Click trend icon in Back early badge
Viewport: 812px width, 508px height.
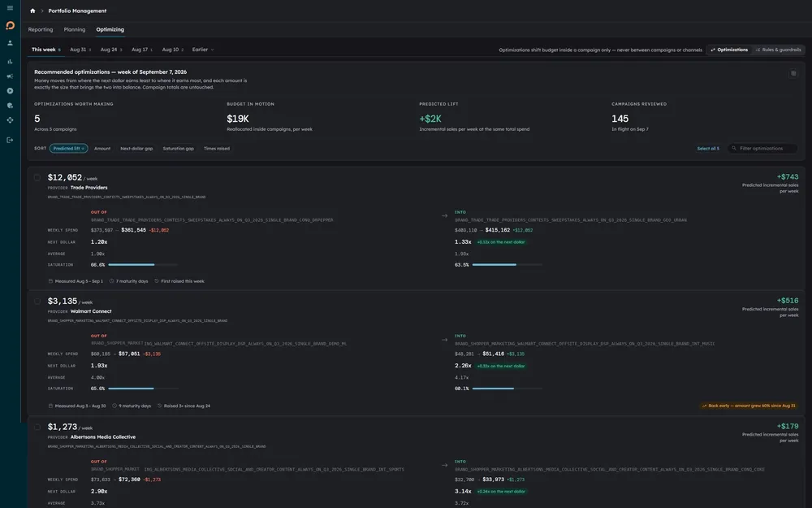click(x=704, y=406)
